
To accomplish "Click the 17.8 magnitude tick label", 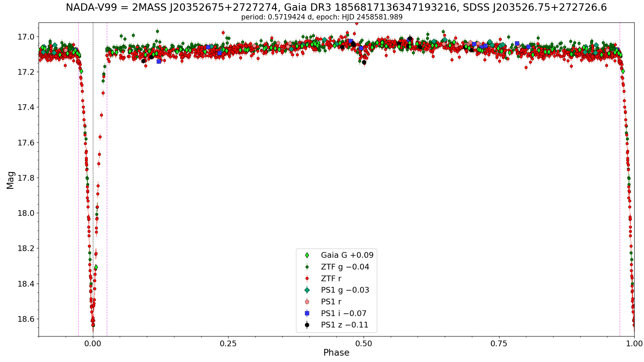I will tap(26, 178).
